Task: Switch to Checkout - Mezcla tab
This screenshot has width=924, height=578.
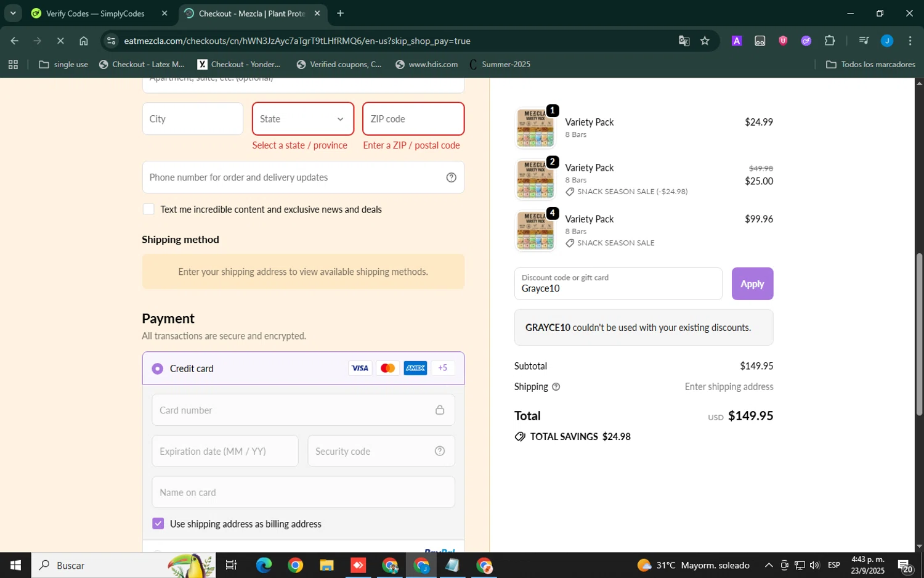Action: point(252,13)
